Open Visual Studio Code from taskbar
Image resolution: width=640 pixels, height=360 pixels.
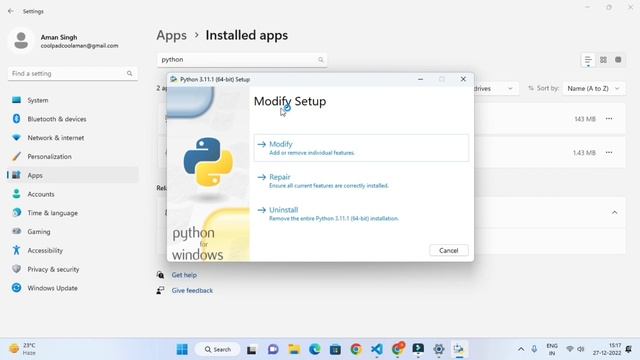[x=377, y=349]
